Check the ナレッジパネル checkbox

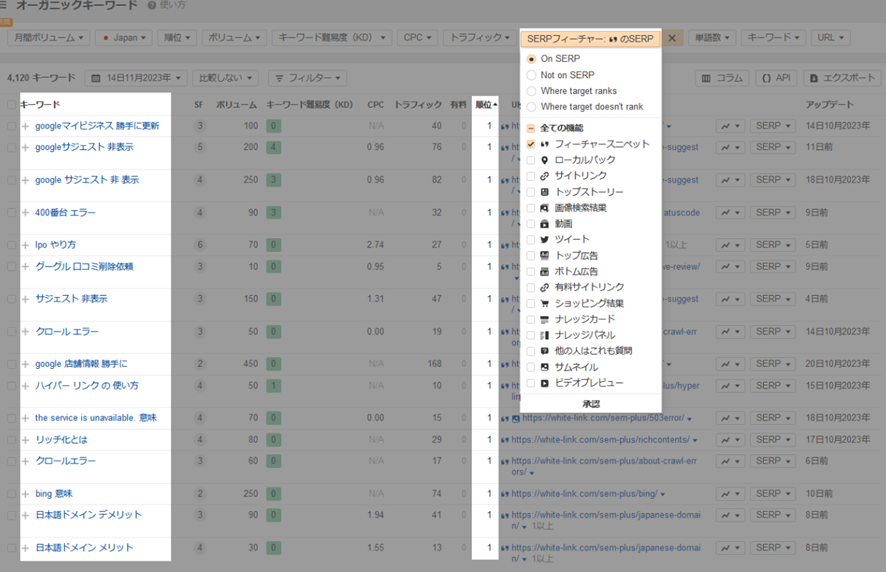point(531,335)
